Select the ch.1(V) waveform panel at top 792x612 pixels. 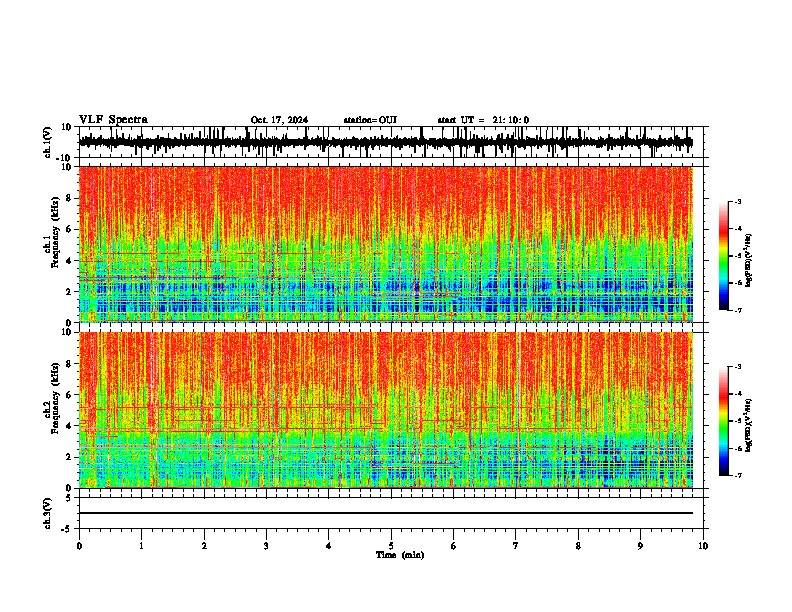(391, 142)
